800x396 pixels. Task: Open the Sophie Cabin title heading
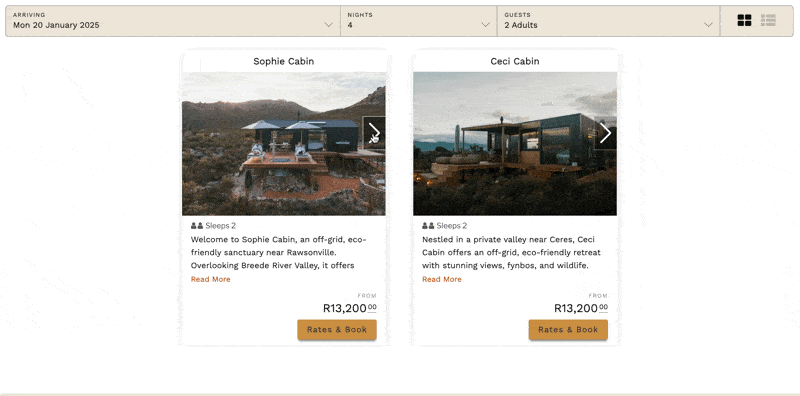[284, 61]
